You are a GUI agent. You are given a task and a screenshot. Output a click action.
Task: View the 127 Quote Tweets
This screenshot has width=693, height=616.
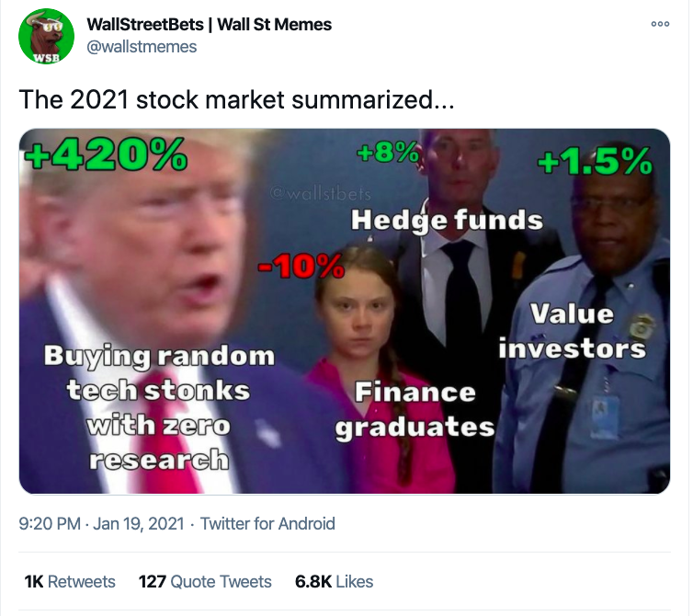tap(205, 581)
